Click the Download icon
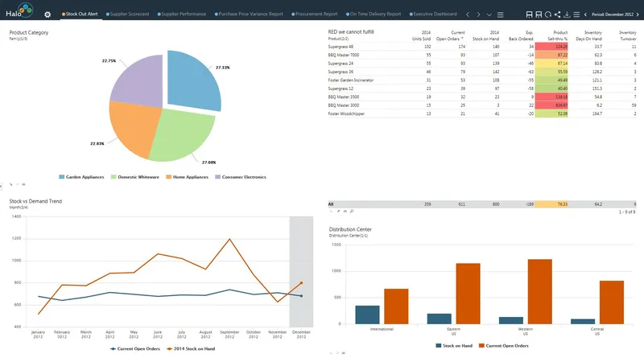This screenshot has width=644, height=362. [567, 14]
